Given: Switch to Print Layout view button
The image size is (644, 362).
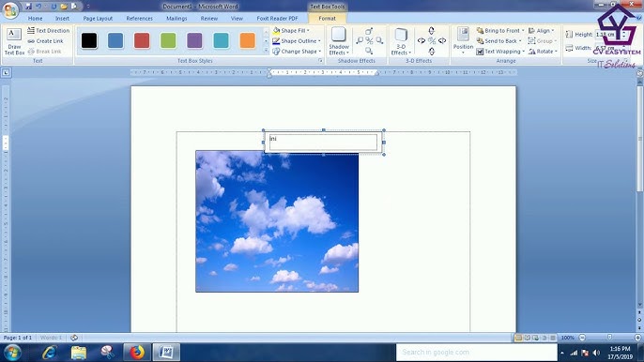Looking at the screenshot, I should click(x=518, y=338).
